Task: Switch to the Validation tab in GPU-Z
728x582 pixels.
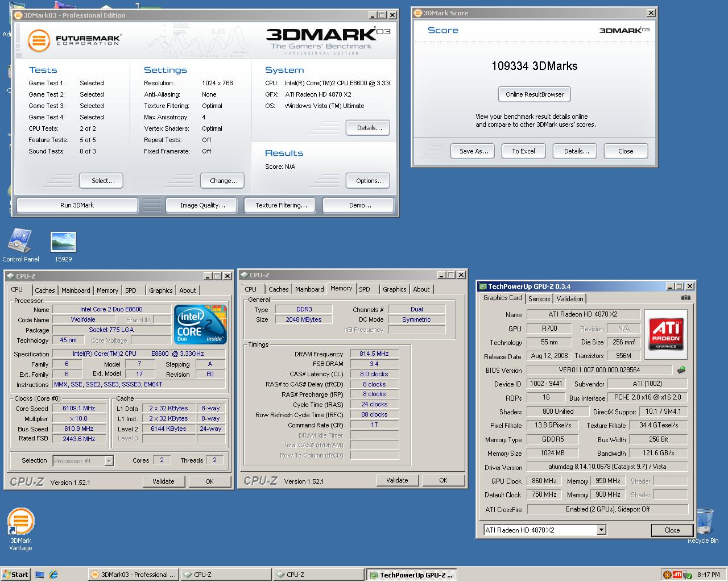Action: [x=570, y=299]
